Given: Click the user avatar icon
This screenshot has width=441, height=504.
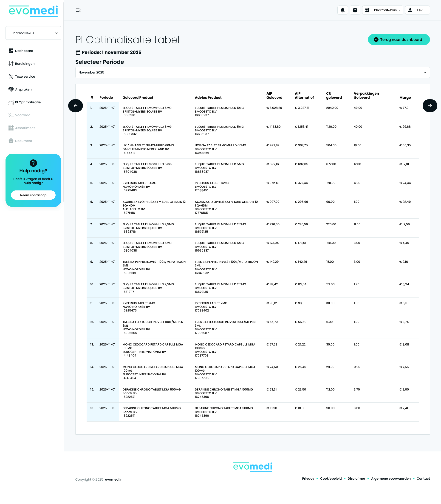Looking at the screenshot, I should click(410, 10).
